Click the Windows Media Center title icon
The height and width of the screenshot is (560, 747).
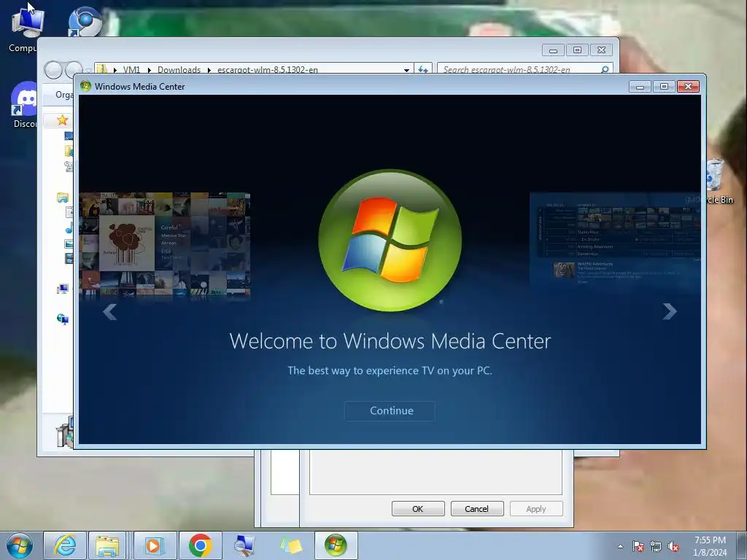click(86, 86)
